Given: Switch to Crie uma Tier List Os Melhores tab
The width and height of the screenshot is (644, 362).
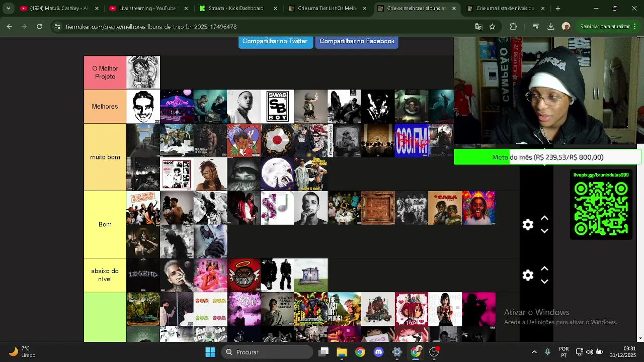Looking at the screenshot, I should click(327, 9).
